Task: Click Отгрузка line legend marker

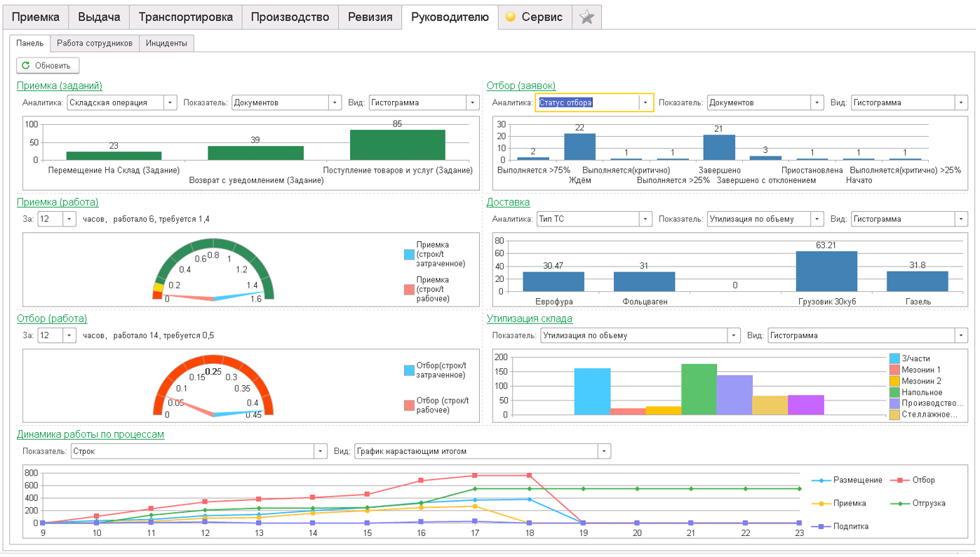Action: point(899,503)
